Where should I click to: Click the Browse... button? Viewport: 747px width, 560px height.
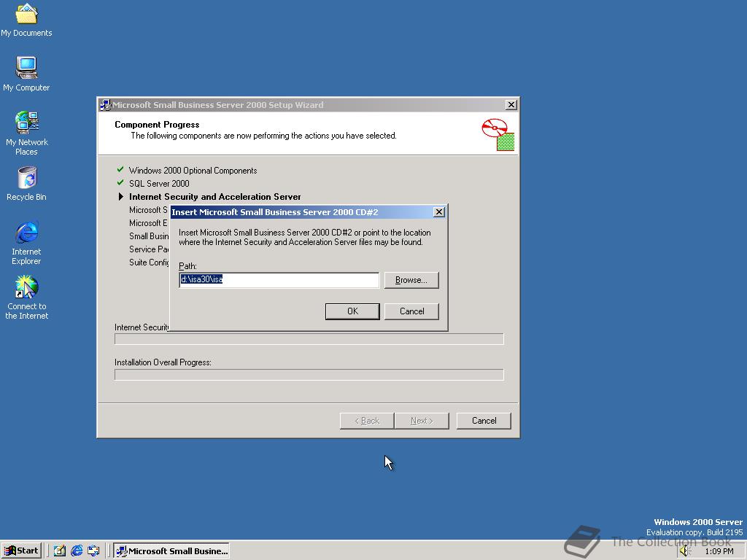[x=411, y=280]
